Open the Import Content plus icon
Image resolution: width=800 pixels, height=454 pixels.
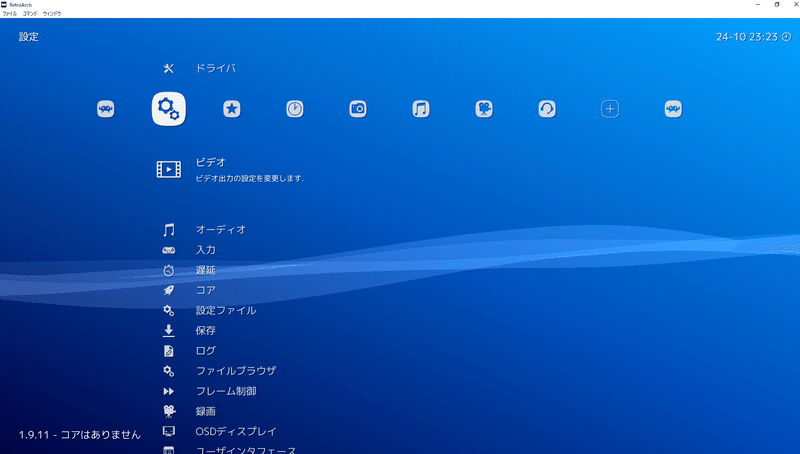point(610,109)
